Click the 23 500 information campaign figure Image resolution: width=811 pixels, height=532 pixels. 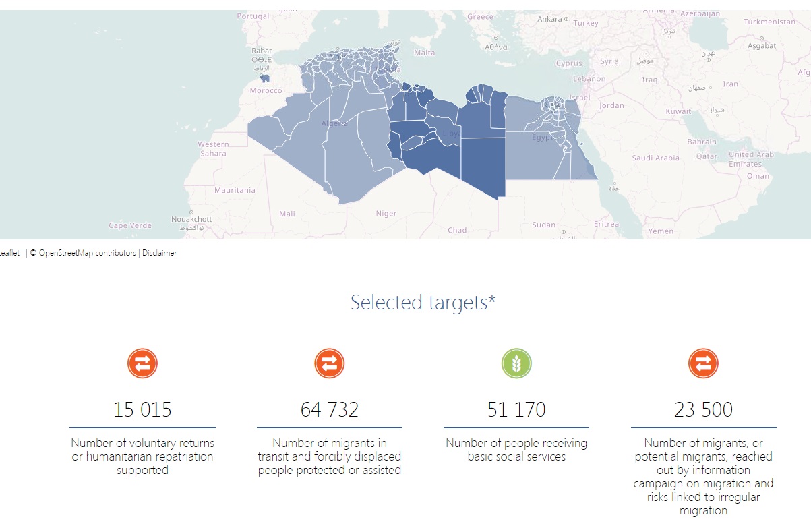coord(703,409)
